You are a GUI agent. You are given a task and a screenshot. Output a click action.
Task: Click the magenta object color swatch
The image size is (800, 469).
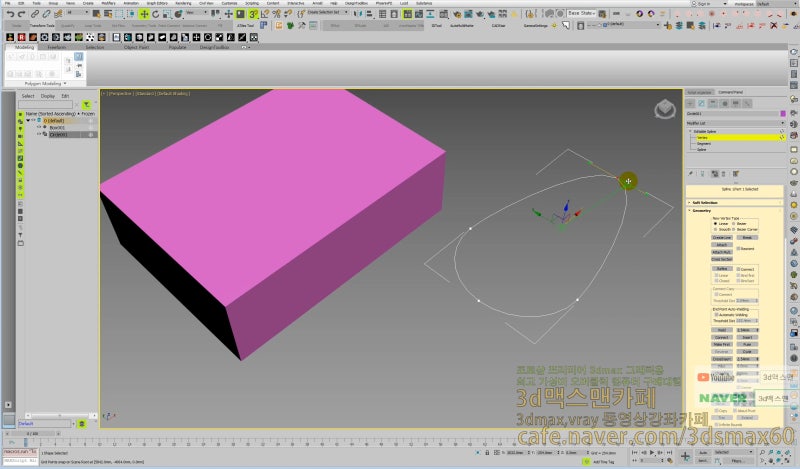pos(783,113)
